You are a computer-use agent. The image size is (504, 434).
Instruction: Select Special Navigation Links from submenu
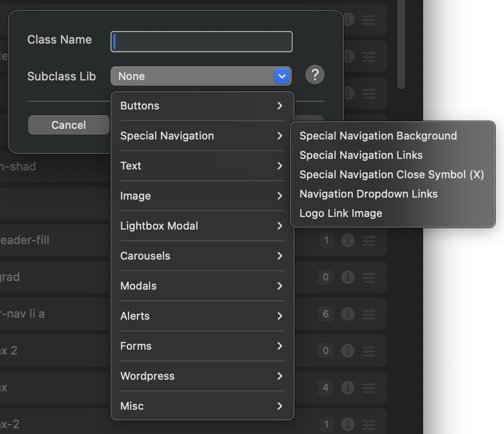click(x=361, y=155)
